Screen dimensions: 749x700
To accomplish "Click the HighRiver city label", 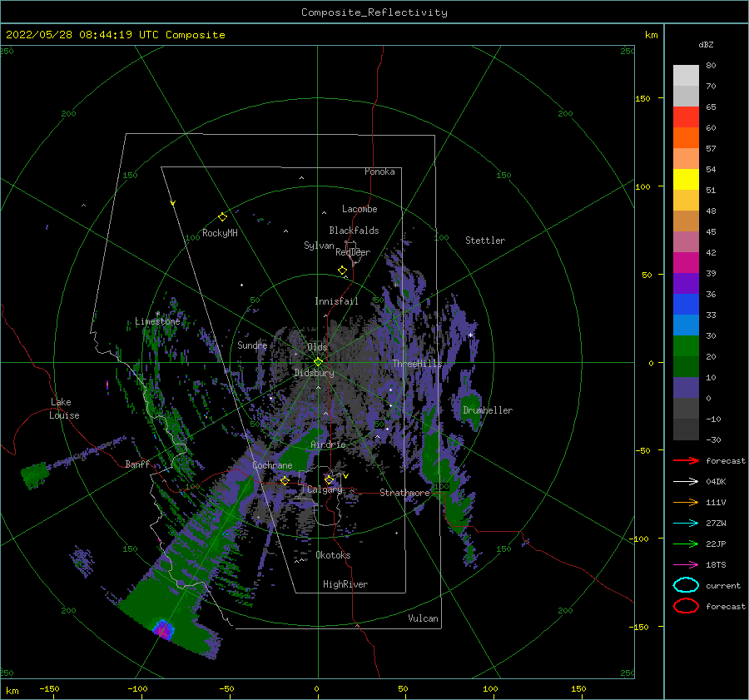I will pos(345,584).
